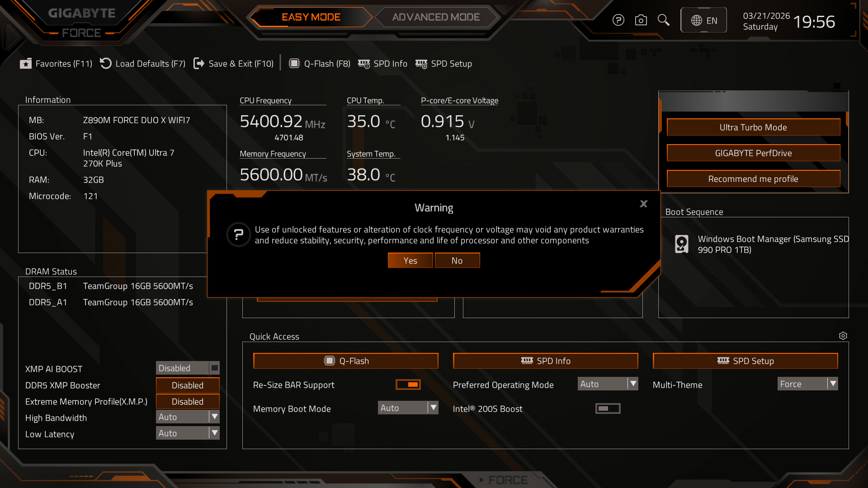Viewport: 868px width, 488px height.
Task: Select the Easy Mode tab
Action: 311,17
